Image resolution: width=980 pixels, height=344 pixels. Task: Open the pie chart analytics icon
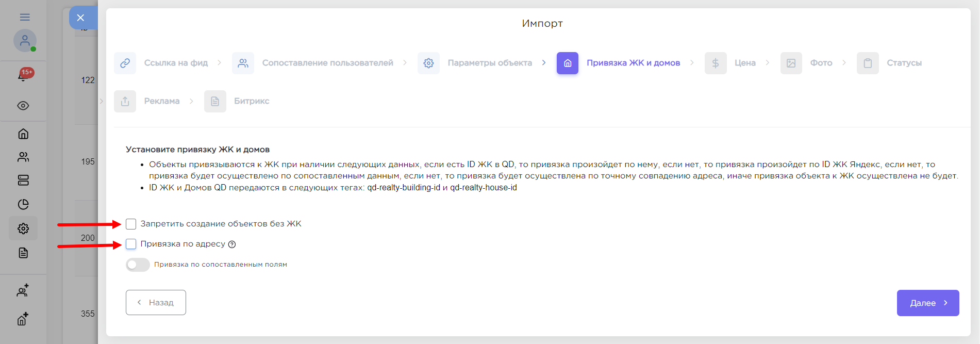pos(23,204)
